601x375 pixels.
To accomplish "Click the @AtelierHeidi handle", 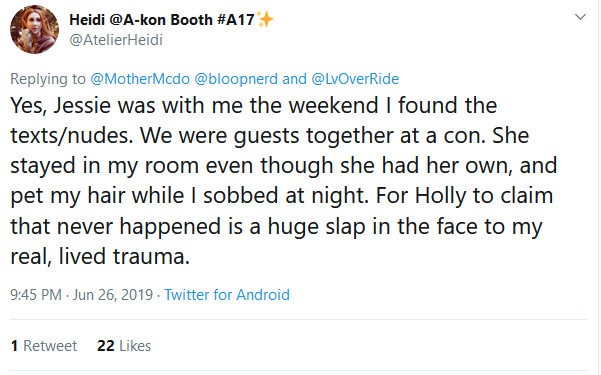I will [116, 40].
